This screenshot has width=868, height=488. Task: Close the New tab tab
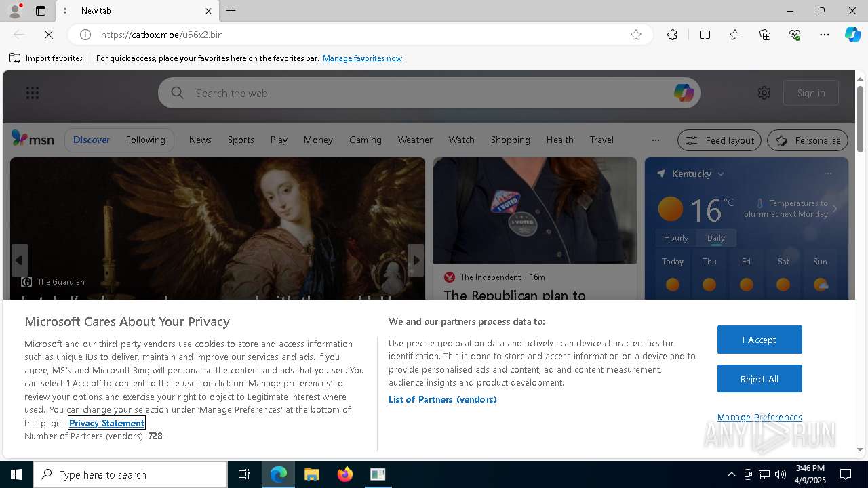click(x=208, y=11)
